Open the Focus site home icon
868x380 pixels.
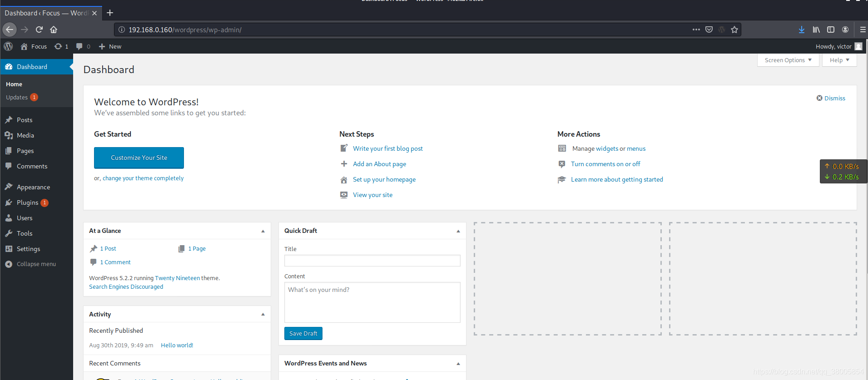point(24,46)
